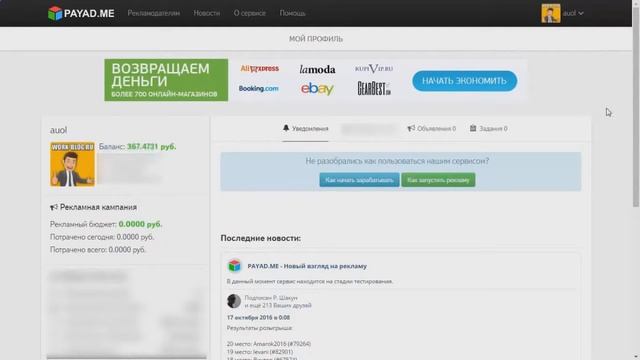This screenshot has width=640, height=360.
Task: Click the cube icon in news post
Action: tap(234, 266)
